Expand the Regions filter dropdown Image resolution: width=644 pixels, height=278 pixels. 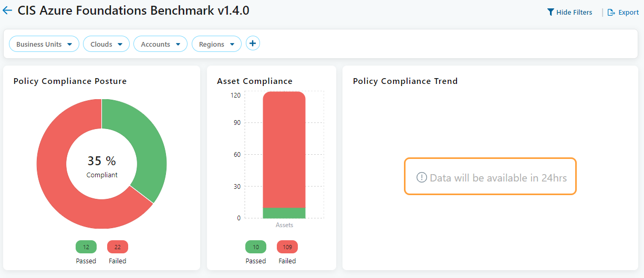coord(216,44)
